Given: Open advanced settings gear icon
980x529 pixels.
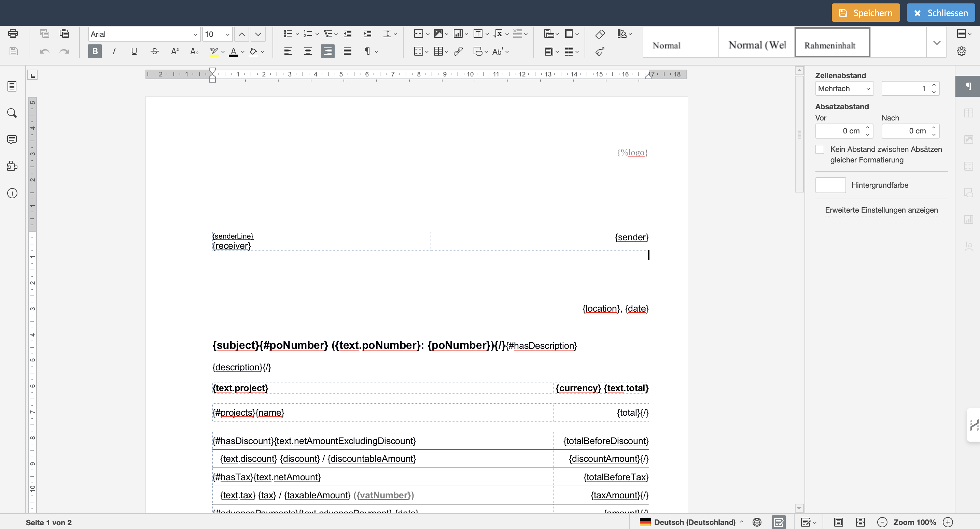Looking at the screenshot, I should pos(961,51).
